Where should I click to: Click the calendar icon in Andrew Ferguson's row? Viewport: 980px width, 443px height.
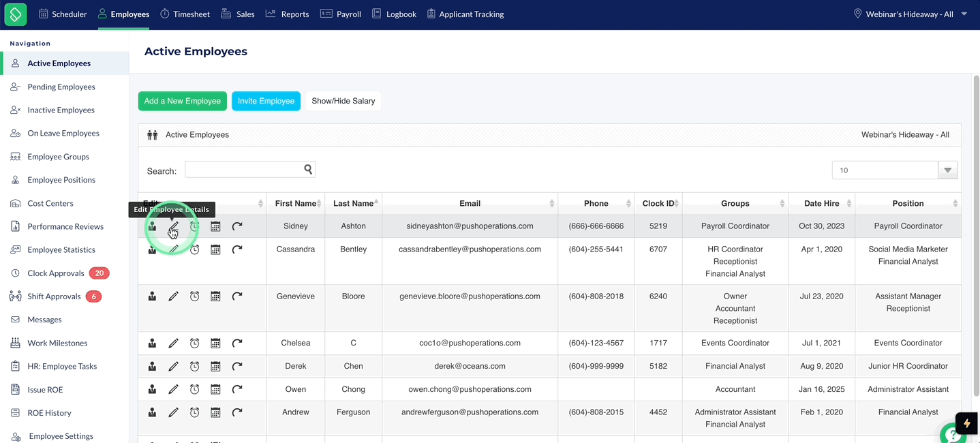tap(215, 412)
